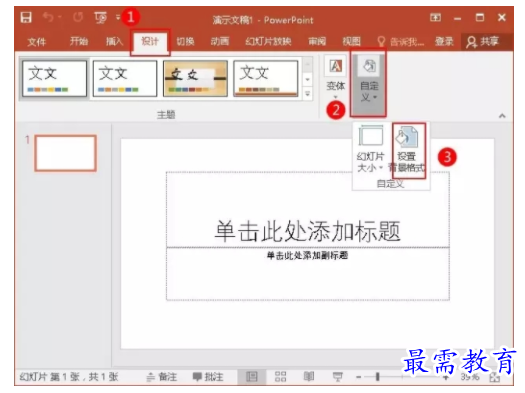This screenshot has height=393, width=525.
Task: Click the Save icon in quick access toolbar
Action: [26, 17]
